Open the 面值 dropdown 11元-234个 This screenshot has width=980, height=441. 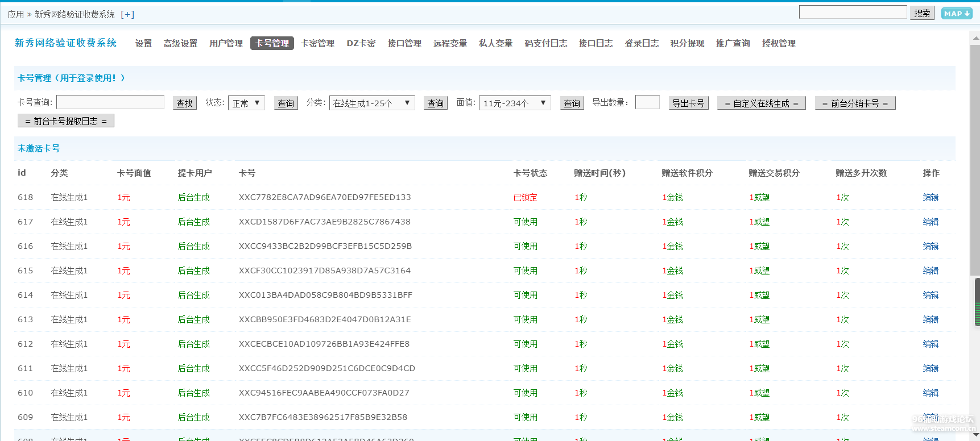515,103
